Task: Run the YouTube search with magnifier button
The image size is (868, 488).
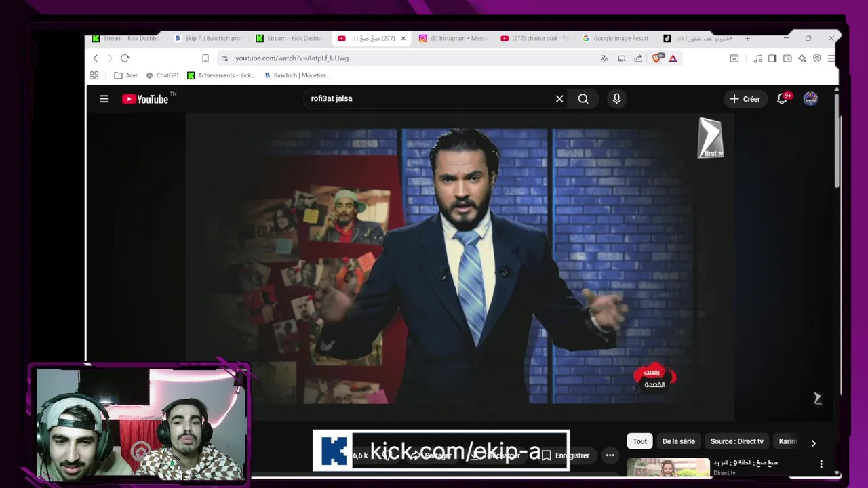Action: [x=583, y=99]
